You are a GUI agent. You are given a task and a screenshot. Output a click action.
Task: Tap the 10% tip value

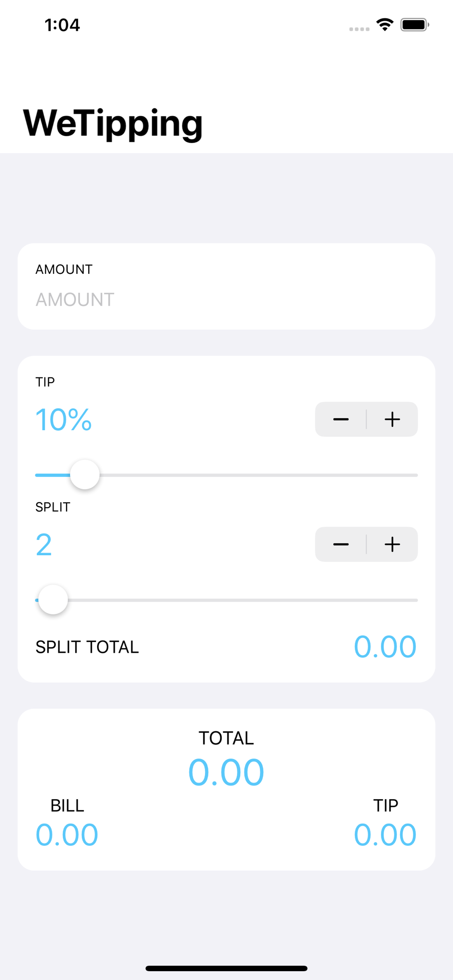pyautogui.click(x=64, y=420)
